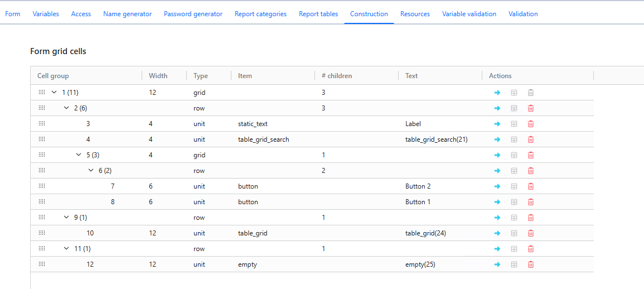Select the table_grid_search(21) text cell
Viewport: 644px width, 289px height.
click(x=436, y=139)
